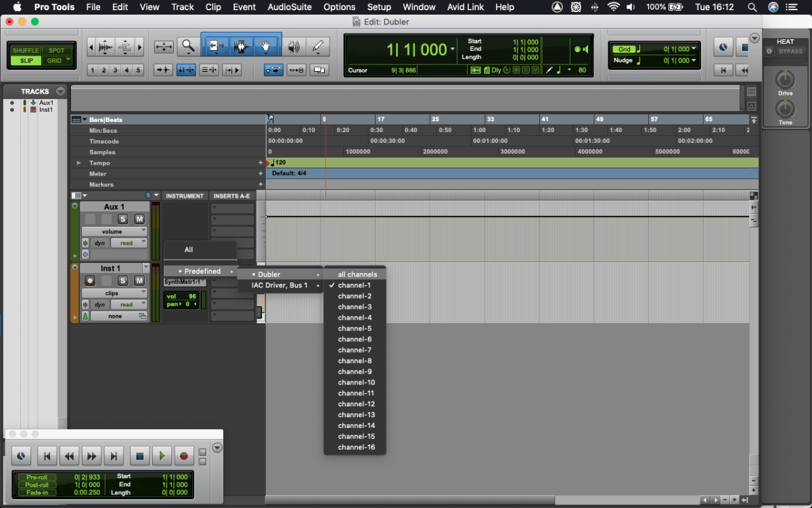Recall zoom preset 1
This screenshot has width=812, height=508.
(x=92, y=70)
